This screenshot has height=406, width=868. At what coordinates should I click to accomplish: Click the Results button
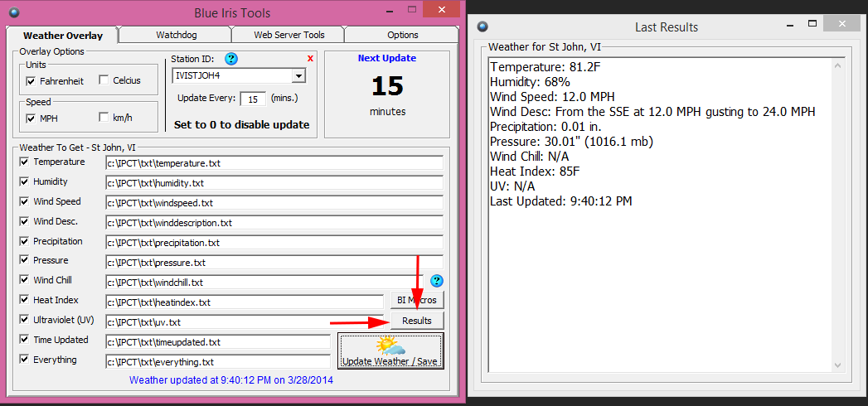click(x=417, y=321)
